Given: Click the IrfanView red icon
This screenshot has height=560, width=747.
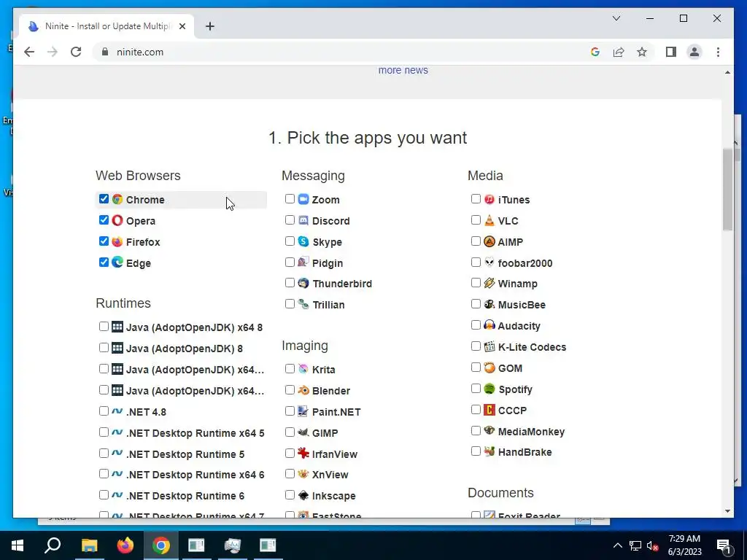Looking at the screenshot, I should pyautogui.click(x=303, y=454).
